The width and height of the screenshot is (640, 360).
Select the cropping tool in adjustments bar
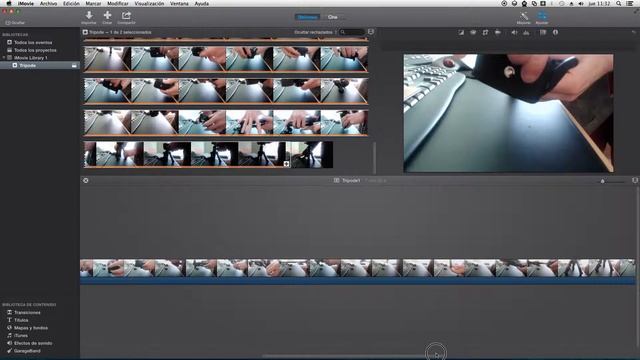click(485, 32)
